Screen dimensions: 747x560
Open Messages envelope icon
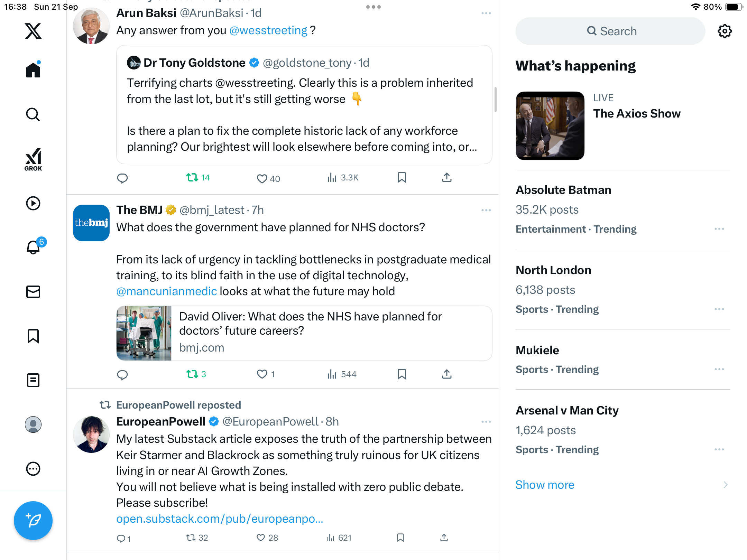point(33,292)
